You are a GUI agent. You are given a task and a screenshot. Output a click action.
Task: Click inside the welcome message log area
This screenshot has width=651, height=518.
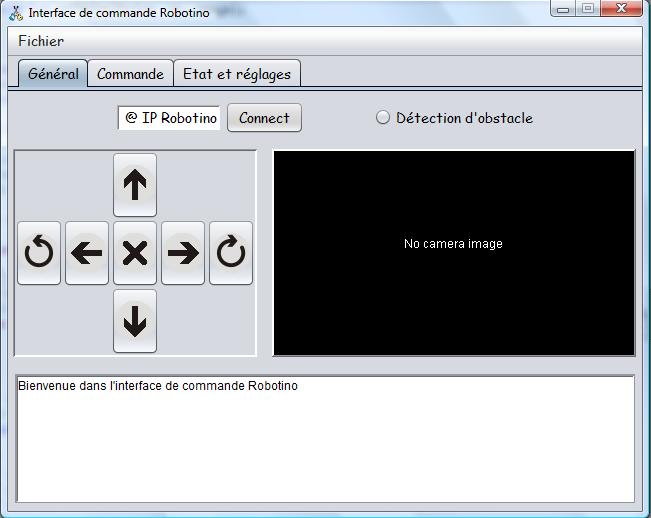(x=325, y=438)
